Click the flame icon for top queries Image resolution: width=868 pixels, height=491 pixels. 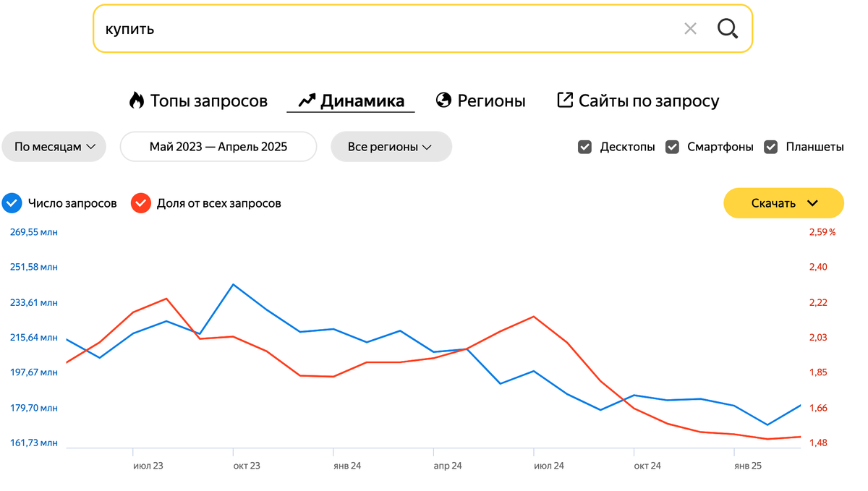click(137, 101)
